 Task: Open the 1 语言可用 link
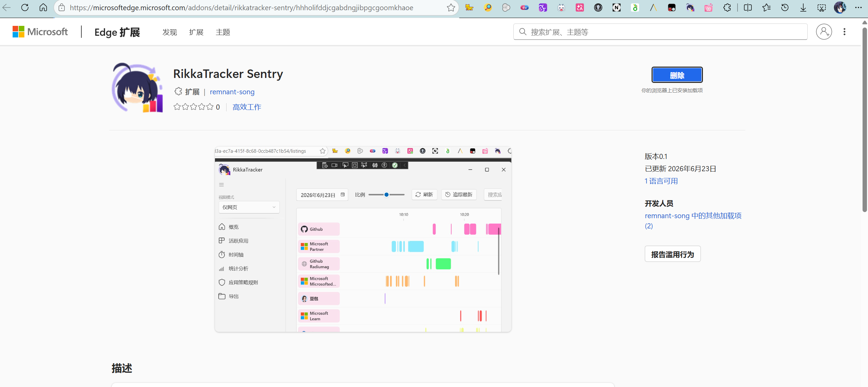(x=661, y=181)
